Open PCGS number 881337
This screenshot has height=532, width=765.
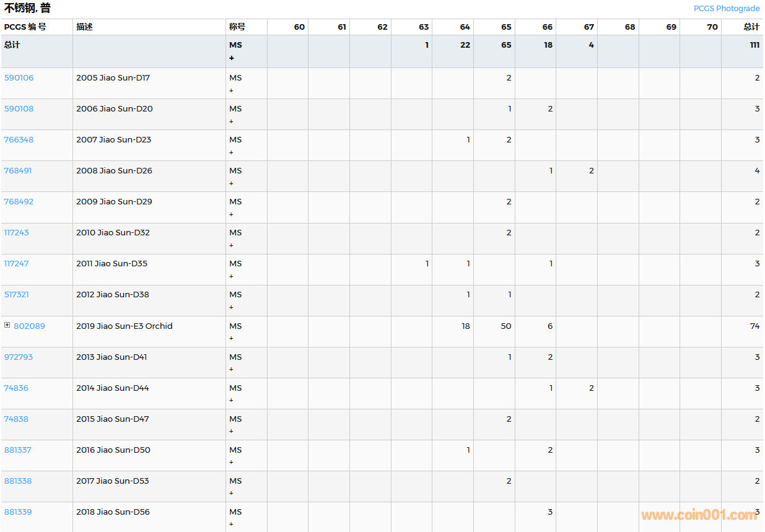[18, 450]
